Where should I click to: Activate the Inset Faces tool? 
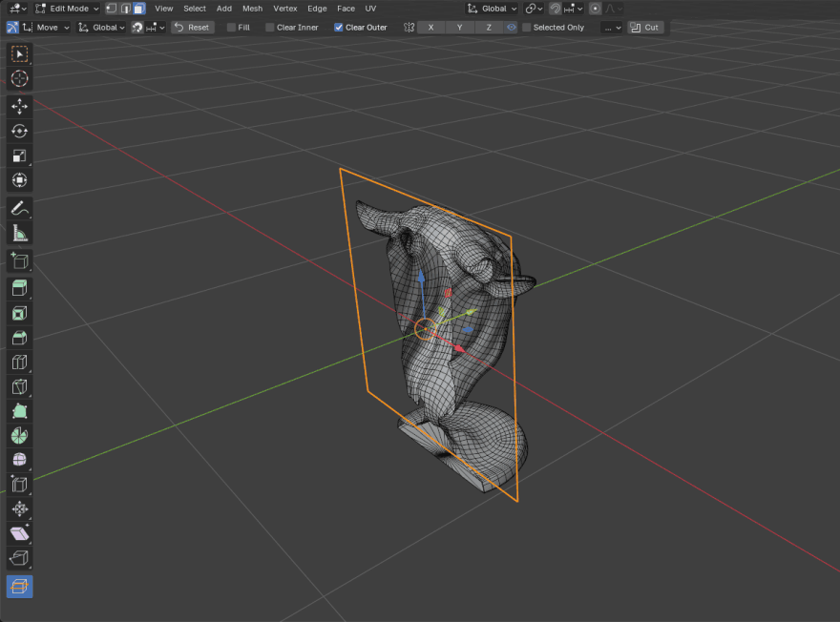coord(19,313)
